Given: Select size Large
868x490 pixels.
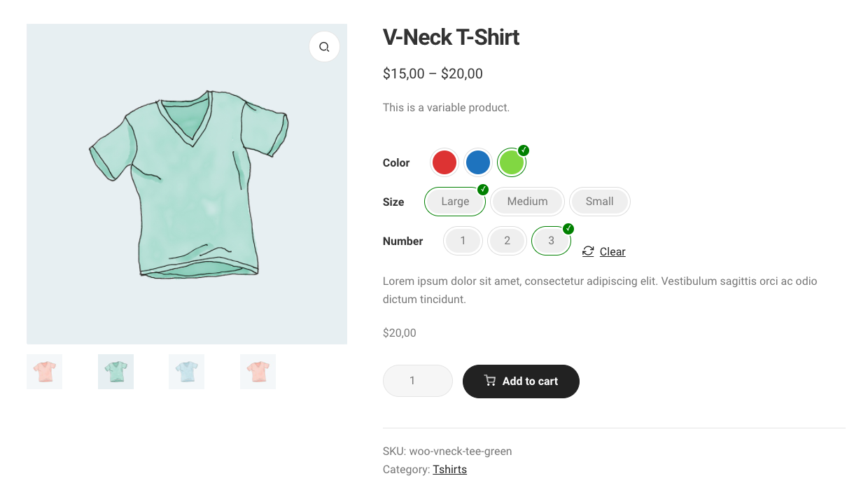Looking at the screenshot, I should coord(455,202).
